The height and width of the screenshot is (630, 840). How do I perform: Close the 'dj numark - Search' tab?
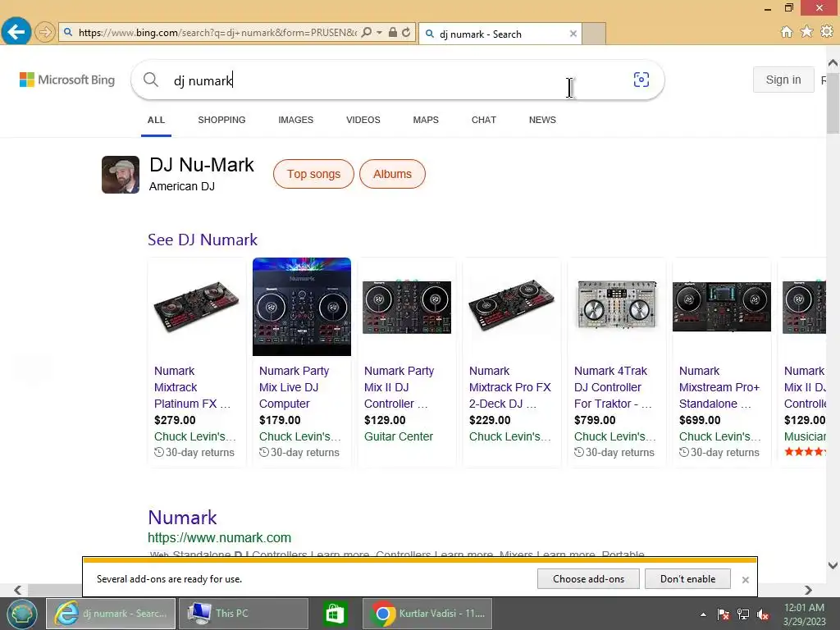click(x=573, y=34)
